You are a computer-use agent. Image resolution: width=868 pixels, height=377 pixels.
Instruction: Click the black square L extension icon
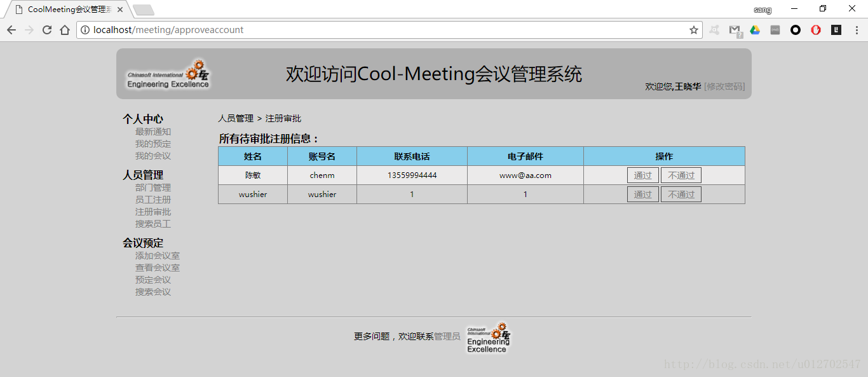[x=836, y=30]
